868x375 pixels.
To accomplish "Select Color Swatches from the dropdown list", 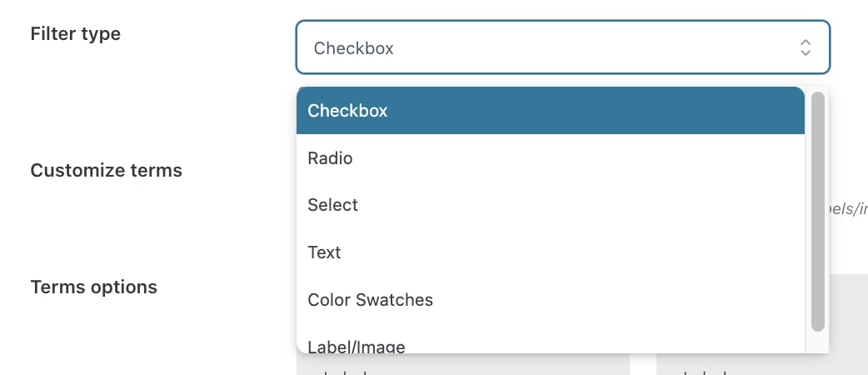I will tap(371, 299).
